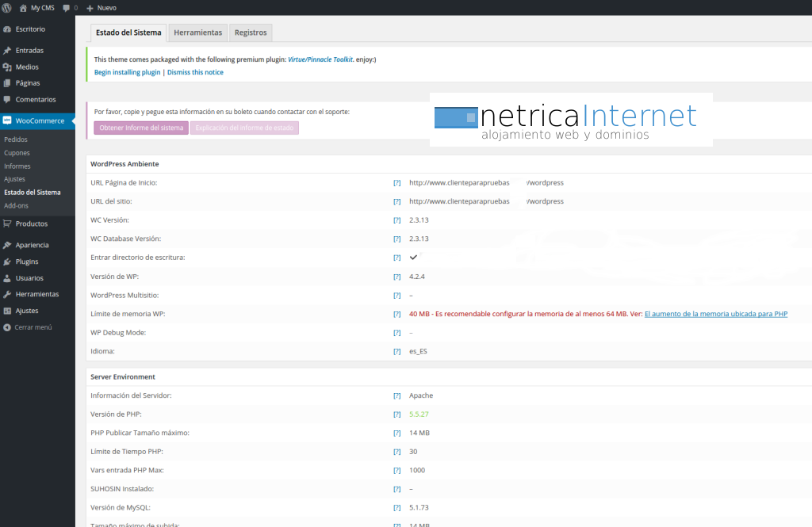This screenshot has height=527, width=812.
Task: Switch to the Registros tab
Action: point(251,32)
